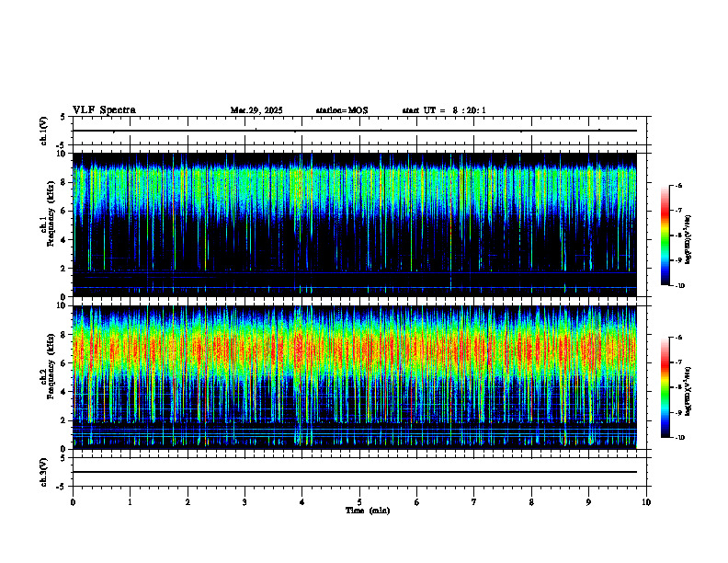728x563 pixels.
Task: Click time axis tick label "9"
Action: click(588, 502)
